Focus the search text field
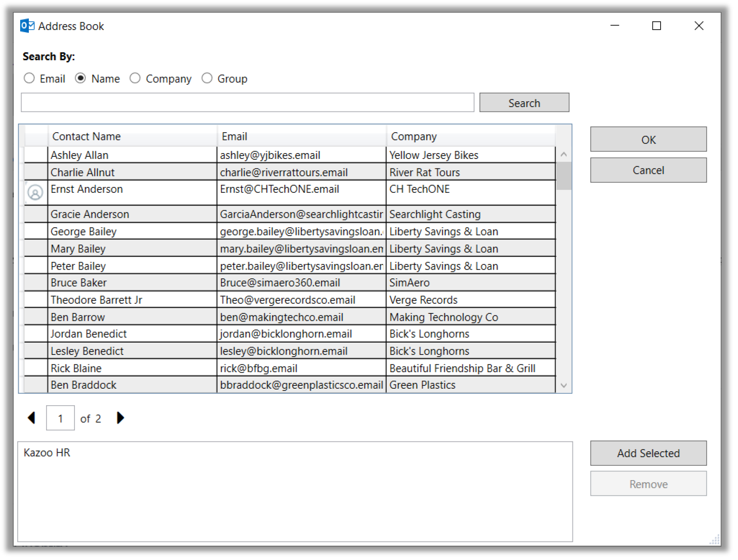The height and width of the screenshot is (560, 738). click(x=247, y=103)
